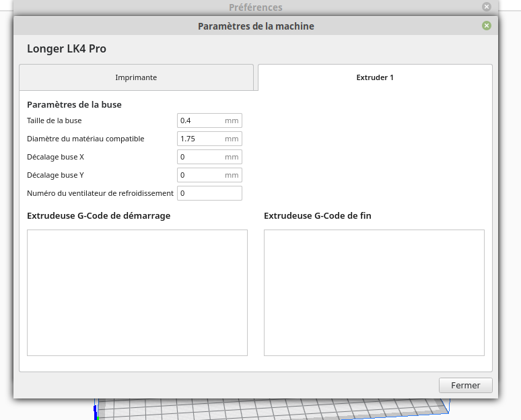Click Extrudeuse G-Code de fin heading
Viewport: 521px width, 420px height.
pos(317,216)
